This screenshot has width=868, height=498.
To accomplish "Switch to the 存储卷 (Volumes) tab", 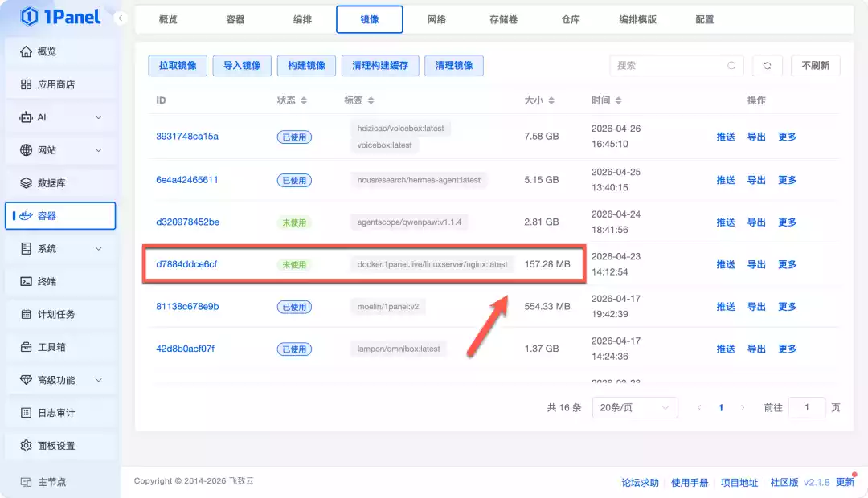I will coord(504,19).
